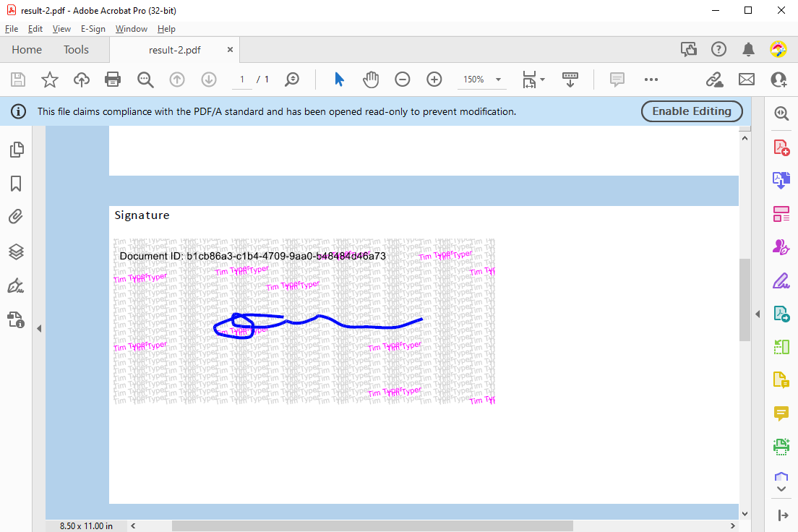Click the Enable Editing button
The height and width of the screenshot is (532, 798).
[x=691, y=111]
